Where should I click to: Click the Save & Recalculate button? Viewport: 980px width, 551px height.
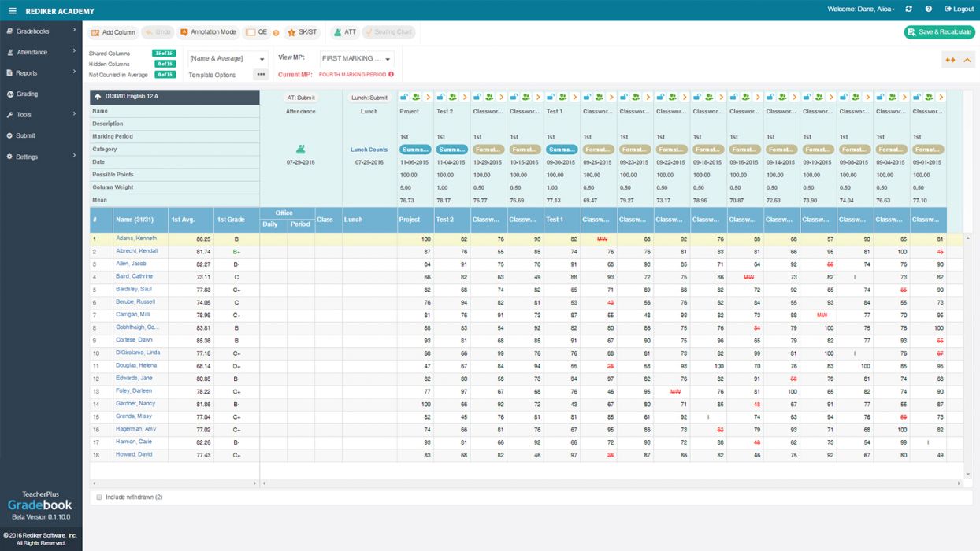[x=940, y=32]
